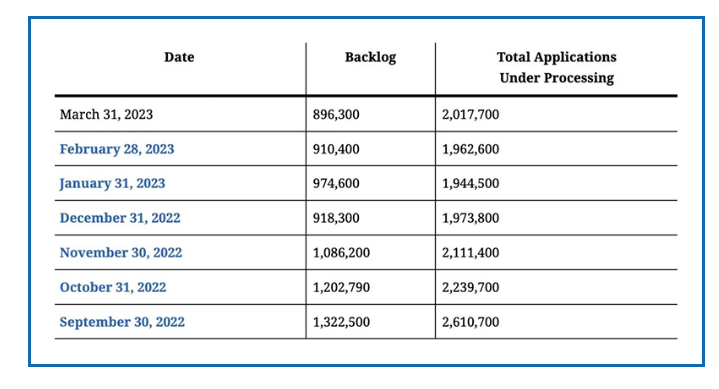The image size is (719, 389).
Task: Click the Total Applications Under Processing header
Action: (x=557, y=67)
